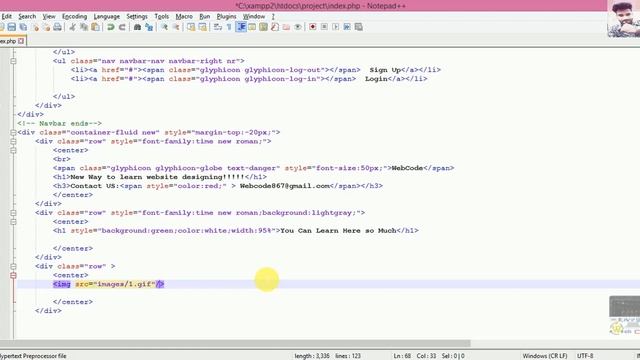Toggle Show All Characters pilcrow icon
This screenshot has width=640, height=360.
coord(229,27)
